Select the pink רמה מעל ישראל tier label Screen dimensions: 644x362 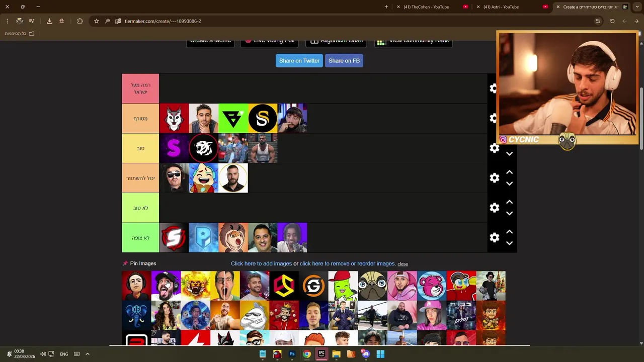[140, 88]
